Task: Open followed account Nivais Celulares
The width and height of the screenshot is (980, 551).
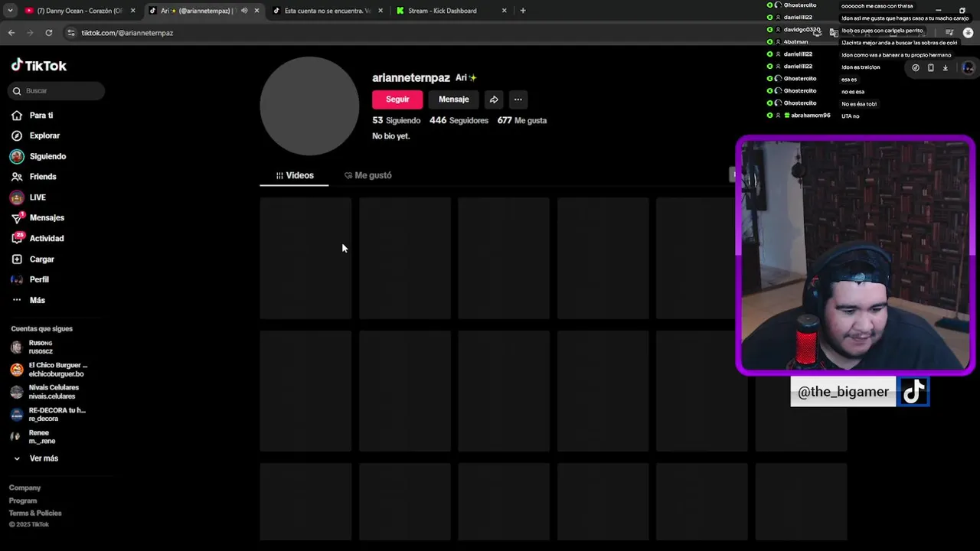Action: (44, 392)
